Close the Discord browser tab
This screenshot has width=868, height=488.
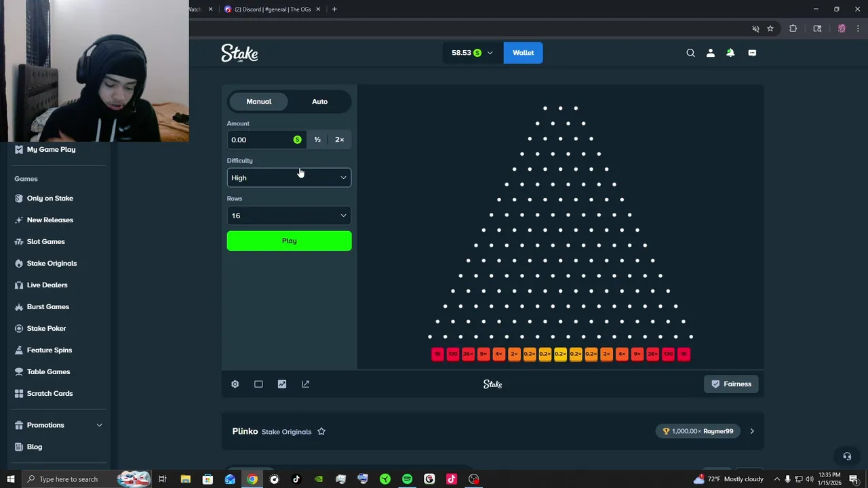318,9
